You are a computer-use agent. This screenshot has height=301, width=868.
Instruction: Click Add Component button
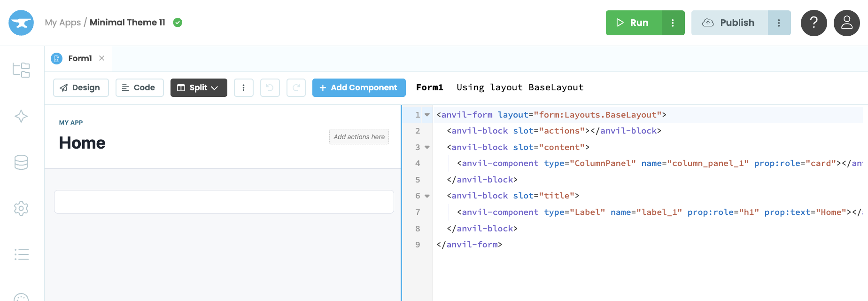click(x=359, y=87)
